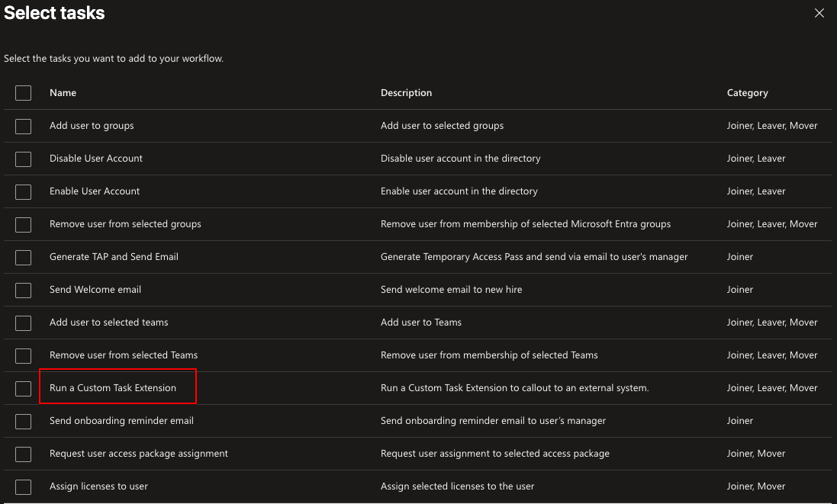Image resolution: width=837 pixels, height=504 pixels.
Task: Check the Disable User Account checkbox
Action: point(23,159)
